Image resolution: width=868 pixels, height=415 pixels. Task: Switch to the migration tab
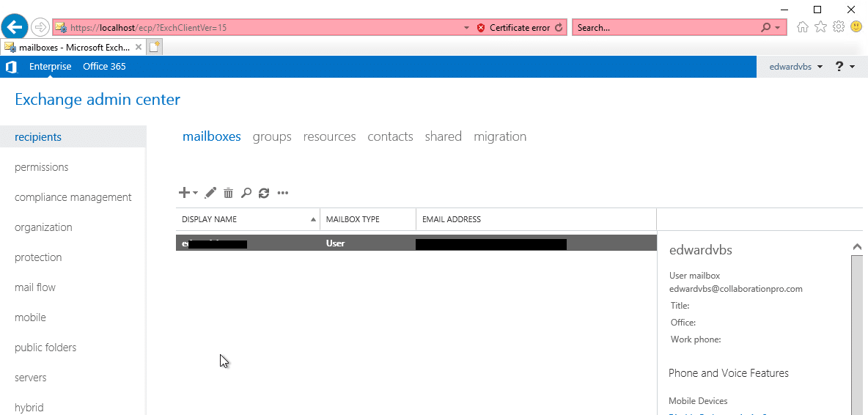[500, 136]
